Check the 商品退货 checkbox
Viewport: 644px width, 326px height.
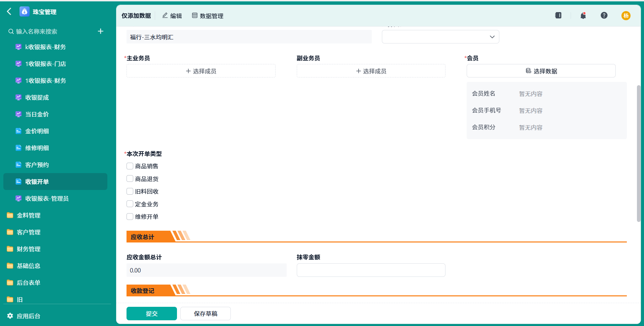click(x=130, y=178)
